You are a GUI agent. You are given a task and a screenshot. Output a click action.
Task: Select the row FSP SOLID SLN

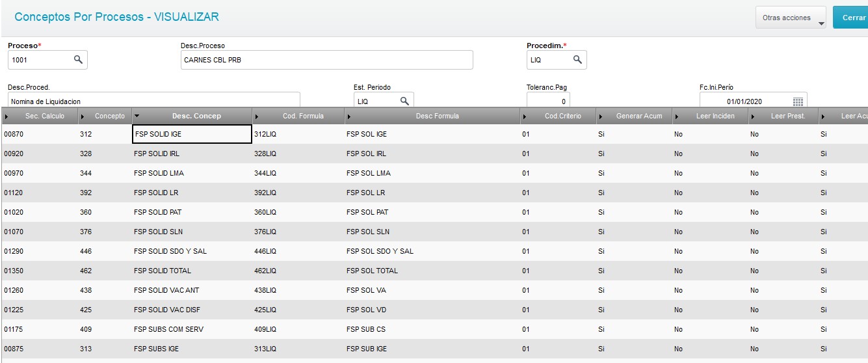(x=434, y=232)
